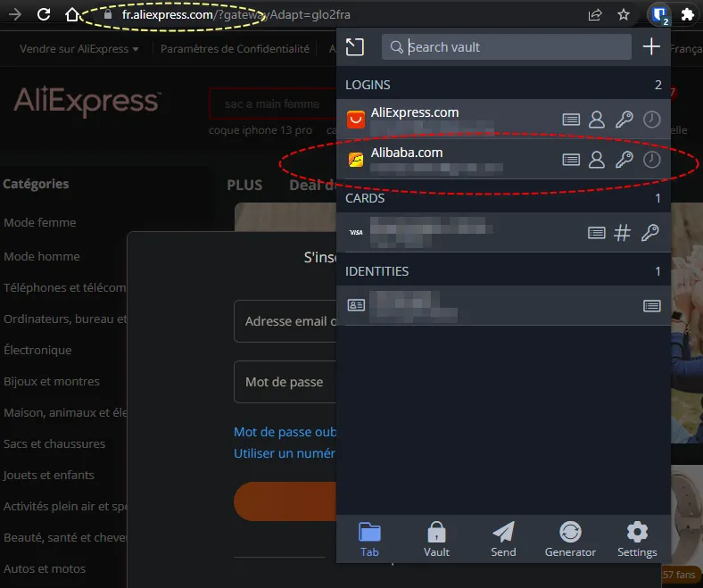Switch to the Tab section in Bitwarden

click(x=369, y=540)
